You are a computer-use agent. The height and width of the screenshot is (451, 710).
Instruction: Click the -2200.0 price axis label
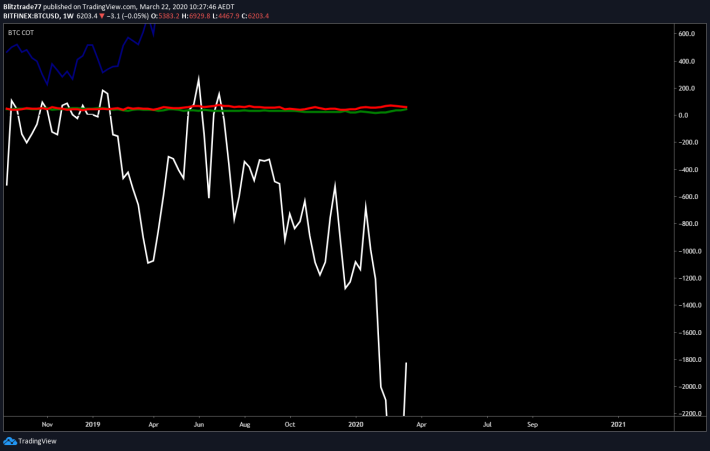[x=689, y=413]
